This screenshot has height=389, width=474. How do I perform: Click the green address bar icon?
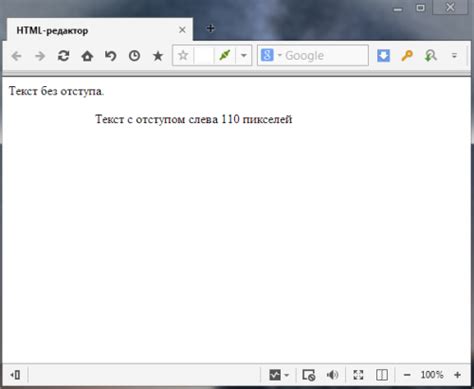(225, 55)
